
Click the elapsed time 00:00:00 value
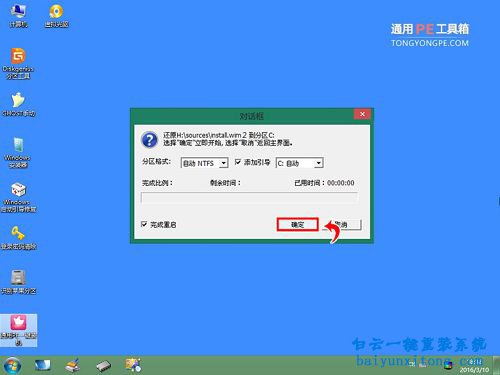pyautogui.click(x=341, y=183)
